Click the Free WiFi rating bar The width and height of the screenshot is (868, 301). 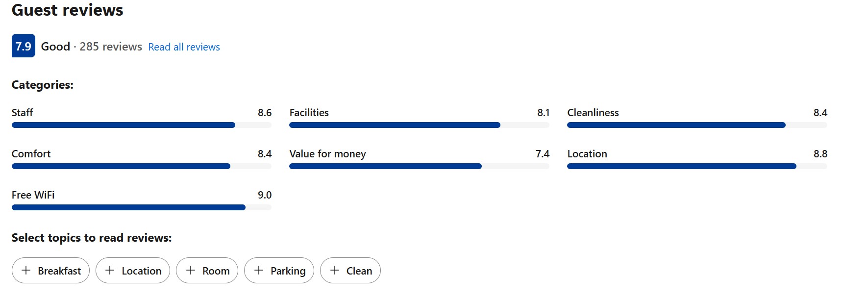point(141,207)
